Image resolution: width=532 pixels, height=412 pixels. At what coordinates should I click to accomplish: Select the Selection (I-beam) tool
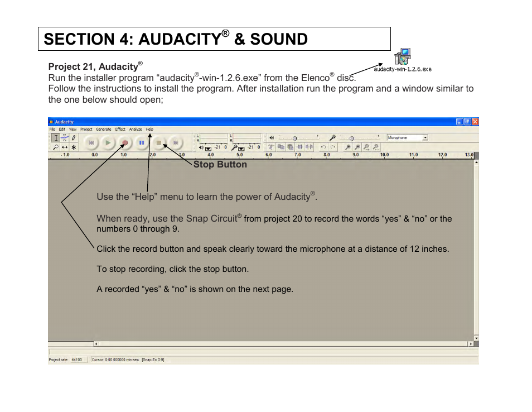(x=56, y=138)
